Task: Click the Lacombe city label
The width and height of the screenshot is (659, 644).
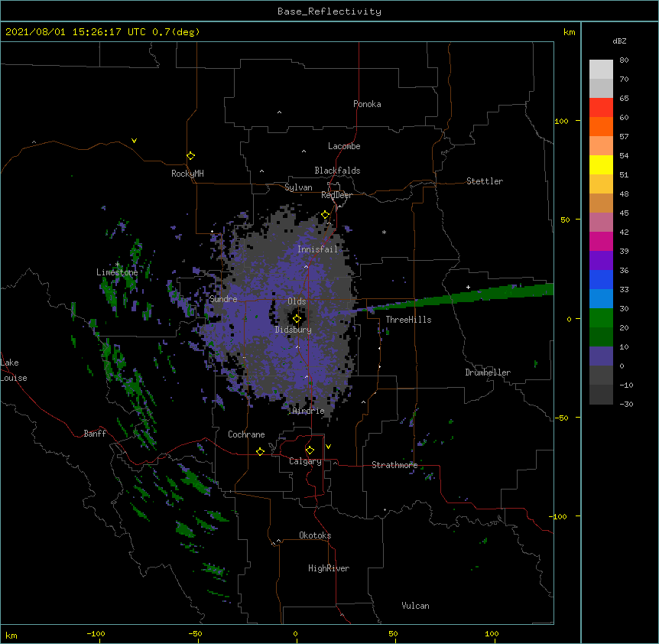Action: click(x=344, y=146)
